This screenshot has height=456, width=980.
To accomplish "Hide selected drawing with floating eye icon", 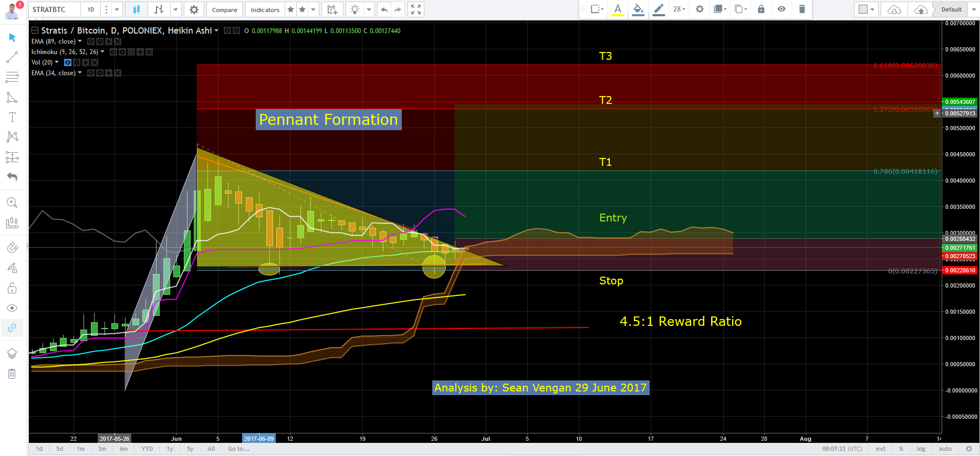I will [x=781, y=9].
